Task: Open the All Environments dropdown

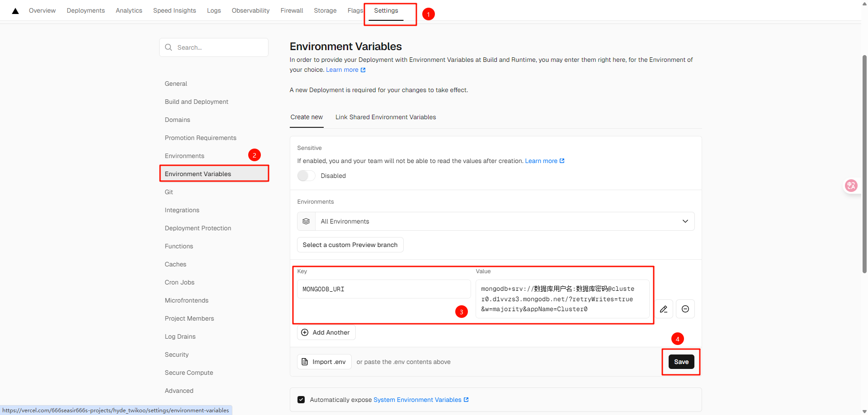Action: pos(496,221)
